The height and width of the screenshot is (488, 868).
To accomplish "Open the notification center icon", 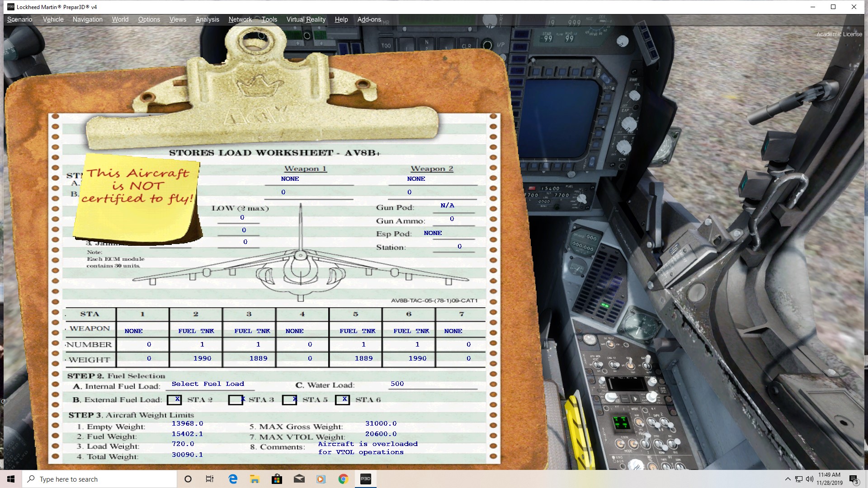I will coord(854,479).
